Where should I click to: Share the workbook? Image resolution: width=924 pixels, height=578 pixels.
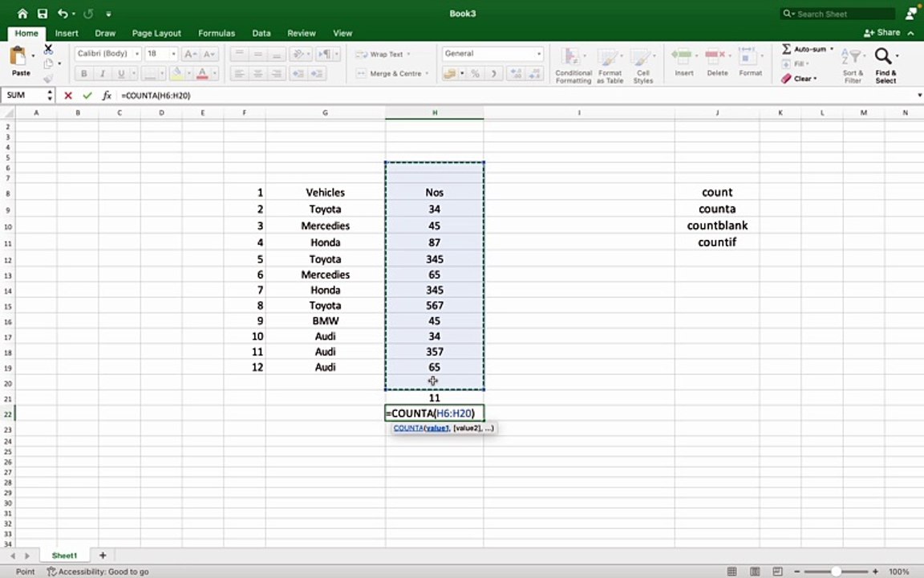pos(881,32)
